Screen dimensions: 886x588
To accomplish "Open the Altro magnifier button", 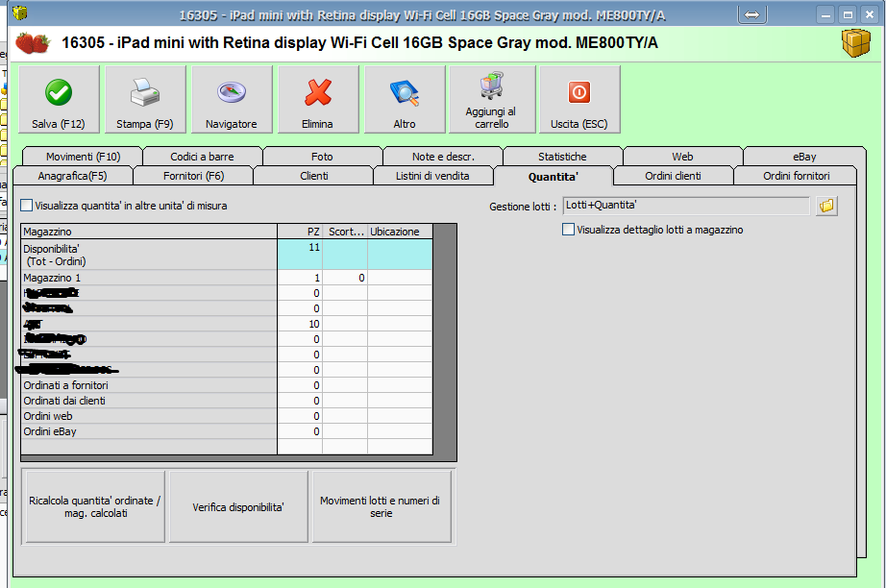I will click(x=405, y=99).
